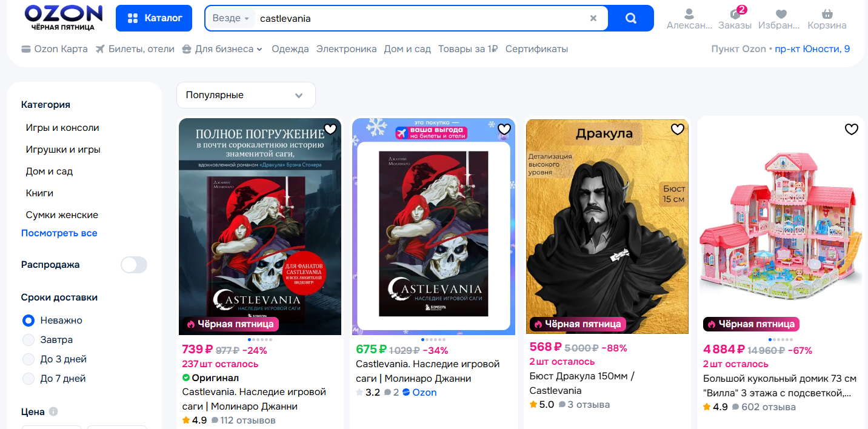Select the Неважно delivery radio button

[28, 321]
